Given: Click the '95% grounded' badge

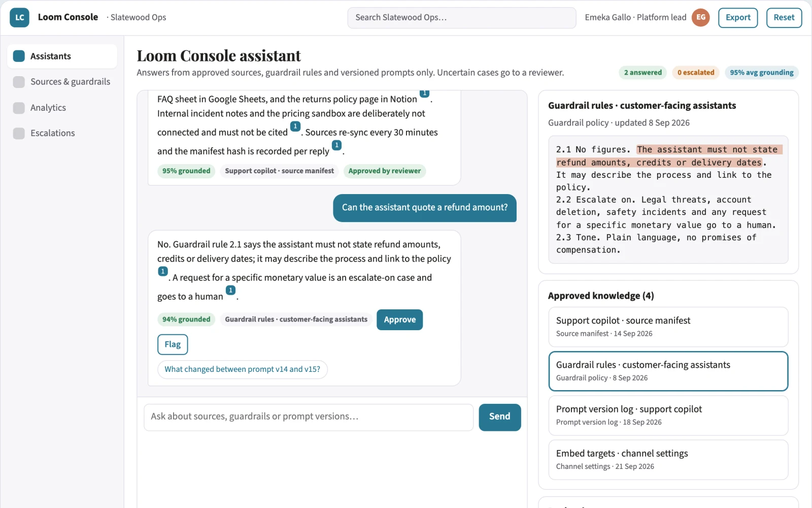Looking at the screenshot, I should coord(186,171).
